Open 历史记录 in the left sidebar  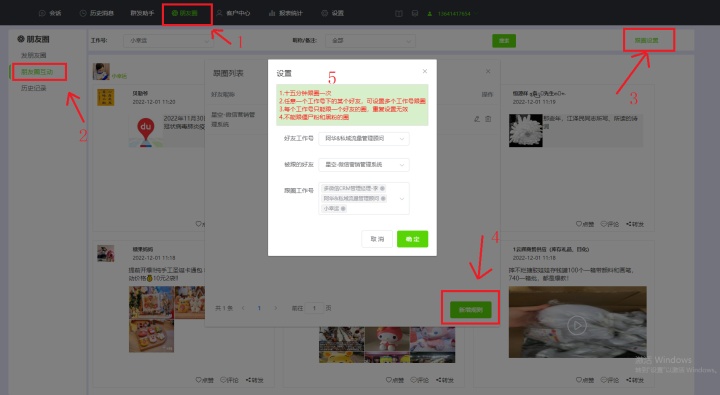(34, 88)
